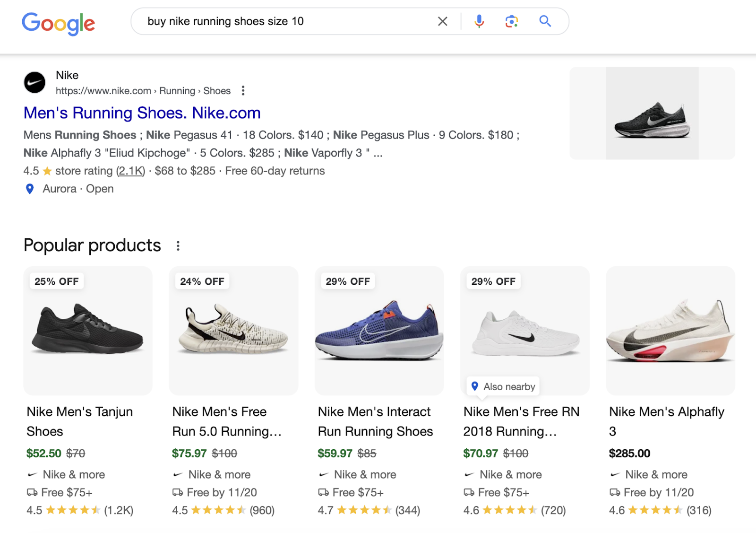The height and width of the screenshot is (533, 756).
Task: Click the magnifying glass search icon
Action: tap(545, 21)
